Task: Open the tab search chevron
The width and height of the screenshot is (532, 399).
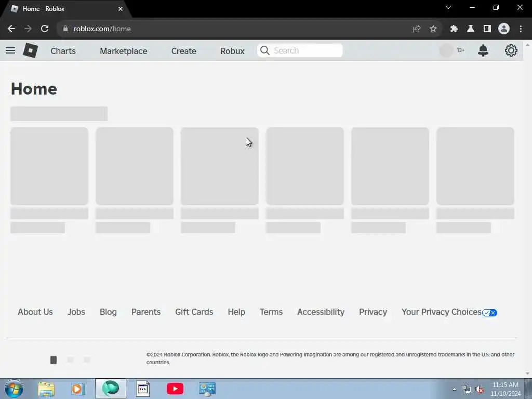Action: point(448,7)
